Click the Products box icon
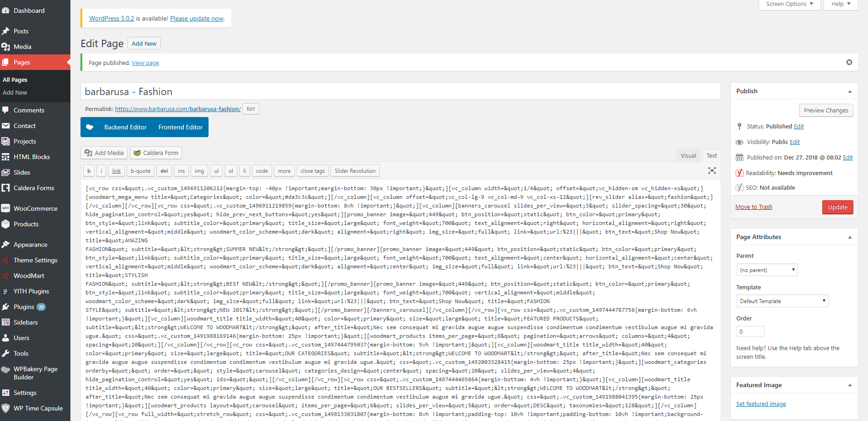 (x=5, y=224)
